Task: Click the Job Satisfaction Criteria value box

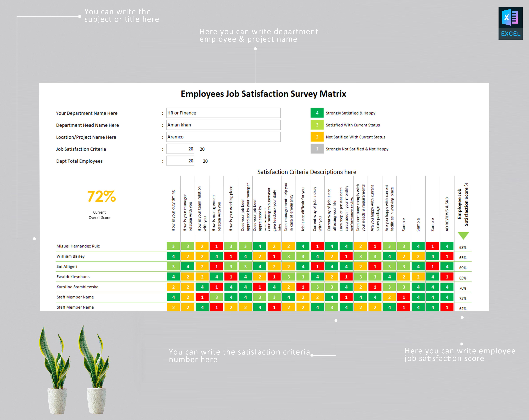Action: 180,149
